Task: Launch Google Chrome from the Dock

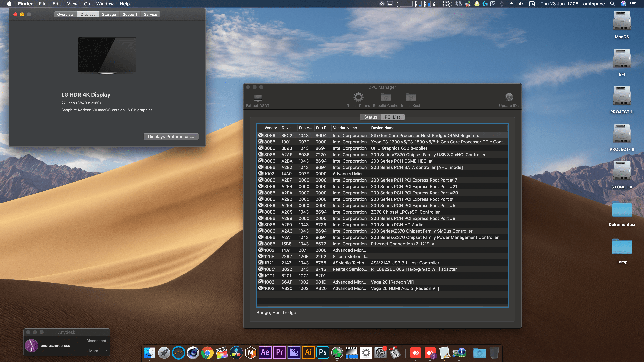Action: pos(207,353)
